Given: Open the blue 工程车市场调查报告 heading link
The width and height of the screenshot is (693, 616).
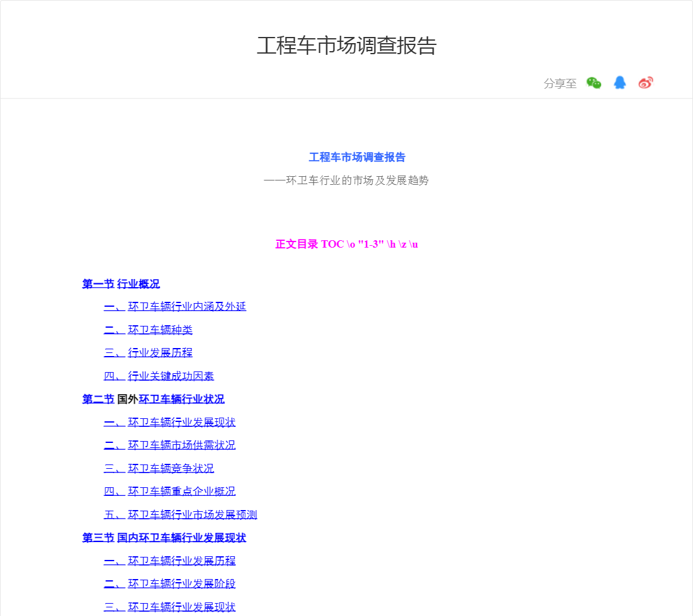Looking at the screenshot, I should click(x=357, y=157).
